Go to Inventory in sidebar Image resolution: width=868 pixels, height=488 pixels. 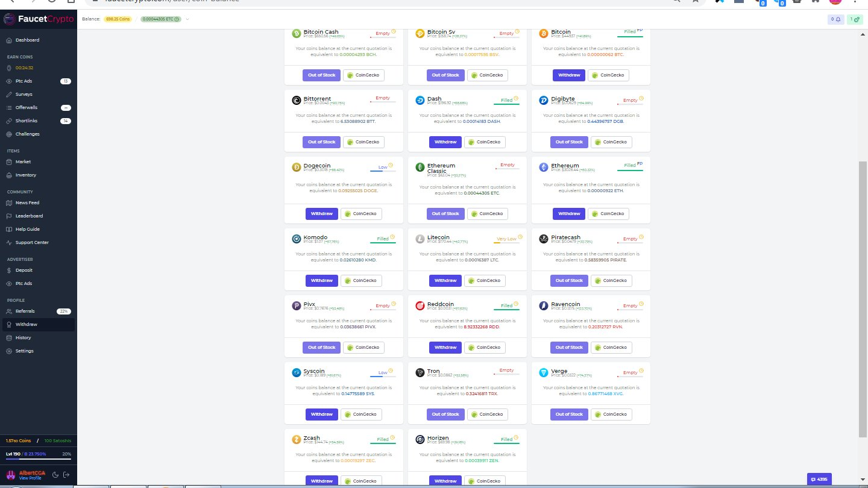point(39,175)
